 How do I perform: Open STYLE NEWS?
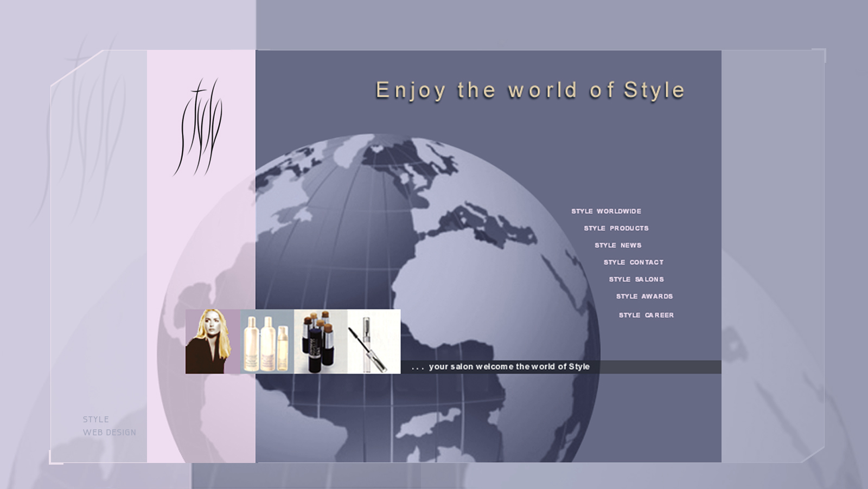[618, 245]
